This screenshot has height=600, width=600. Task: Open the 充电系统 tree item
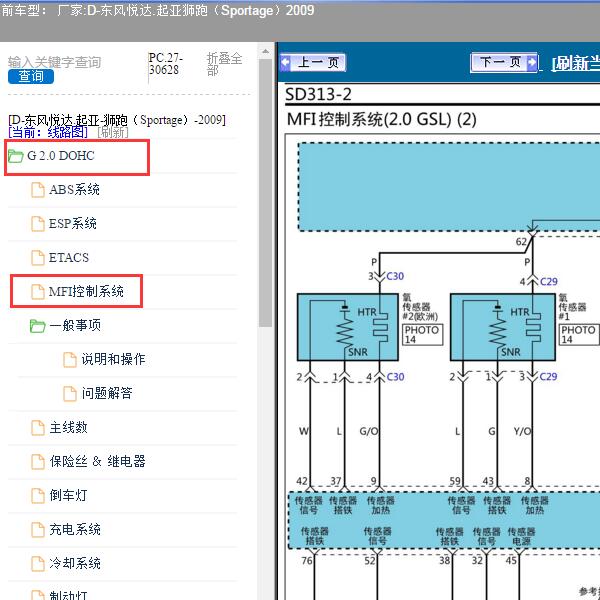point(75,530)
